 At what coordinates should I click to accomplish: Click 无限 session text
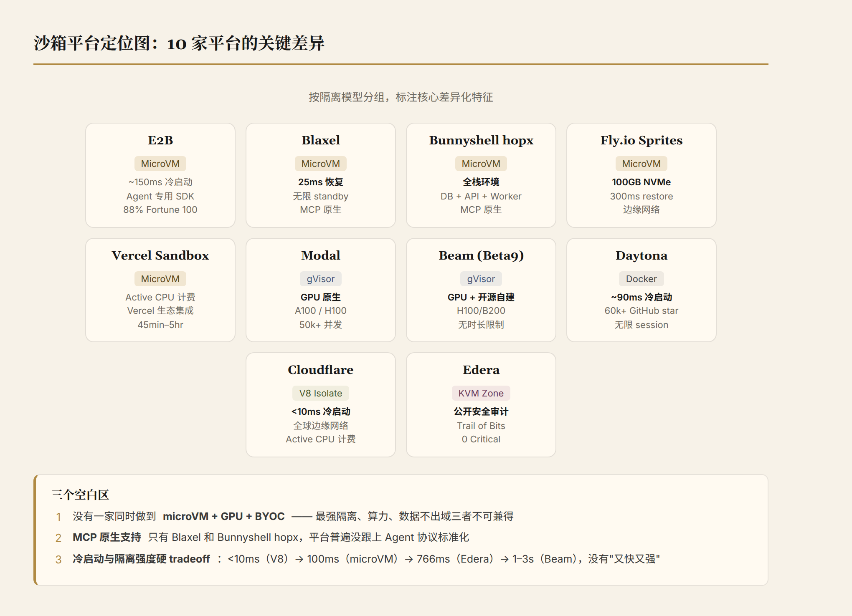click(x=642, y=325)
